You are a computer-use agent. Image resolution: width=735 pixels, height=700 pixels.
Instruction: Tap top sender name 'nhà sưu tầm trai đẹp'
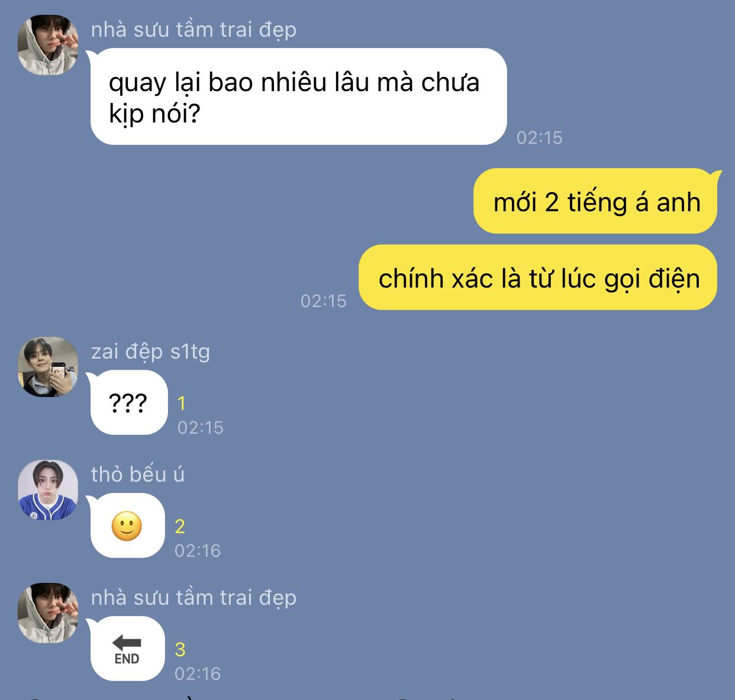point(194,30)
